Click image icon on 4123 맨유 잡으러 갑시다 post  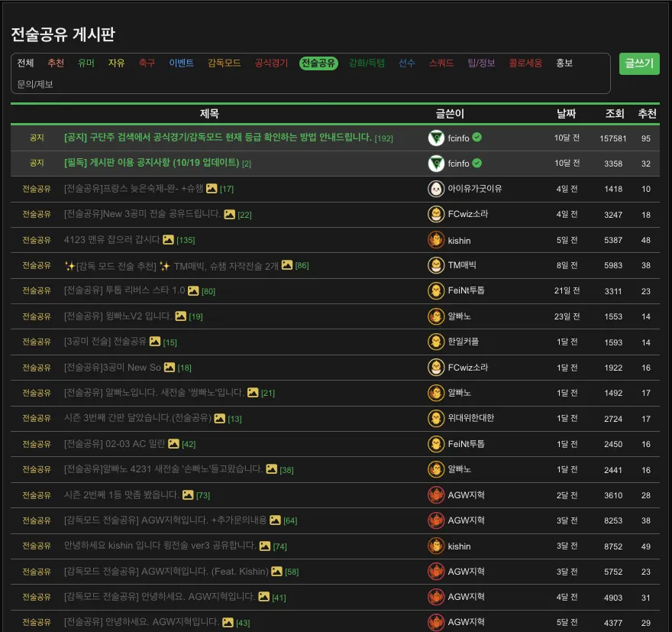pyautogui.click(x=168, y=240)
